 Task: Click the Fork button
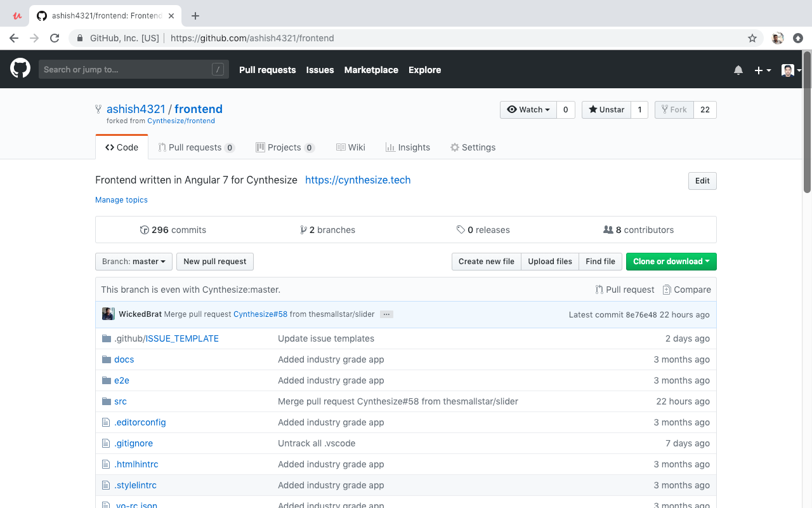[x=674, y=110]
